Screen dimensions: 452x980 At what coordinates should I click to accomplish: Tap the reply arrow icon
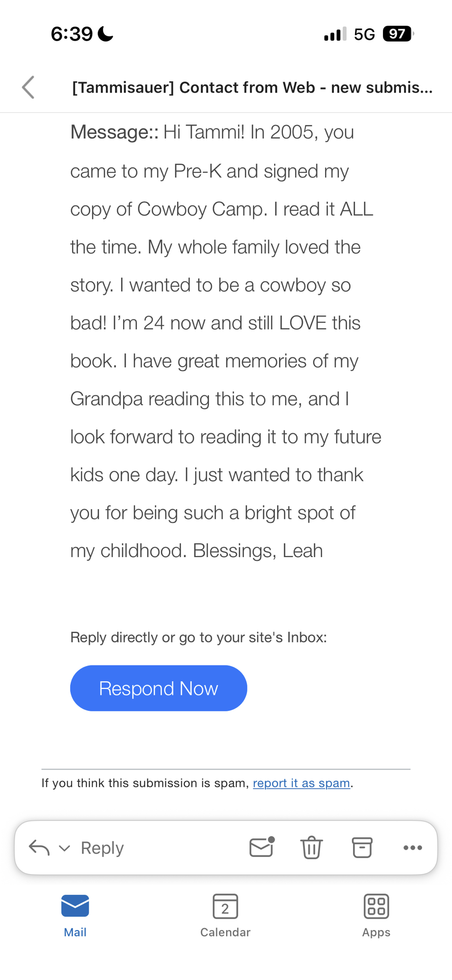[x=39, y=847]
